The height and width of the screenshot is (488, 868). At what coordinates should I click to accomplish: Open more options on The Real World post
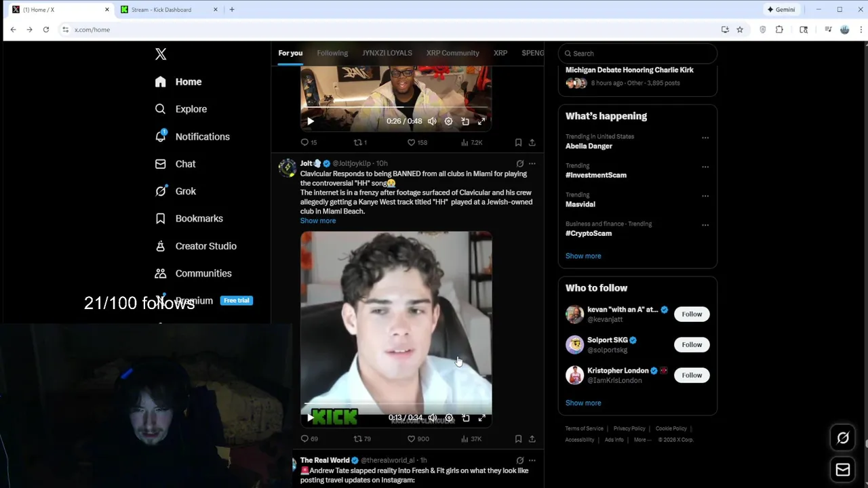(x=532, y=460)
